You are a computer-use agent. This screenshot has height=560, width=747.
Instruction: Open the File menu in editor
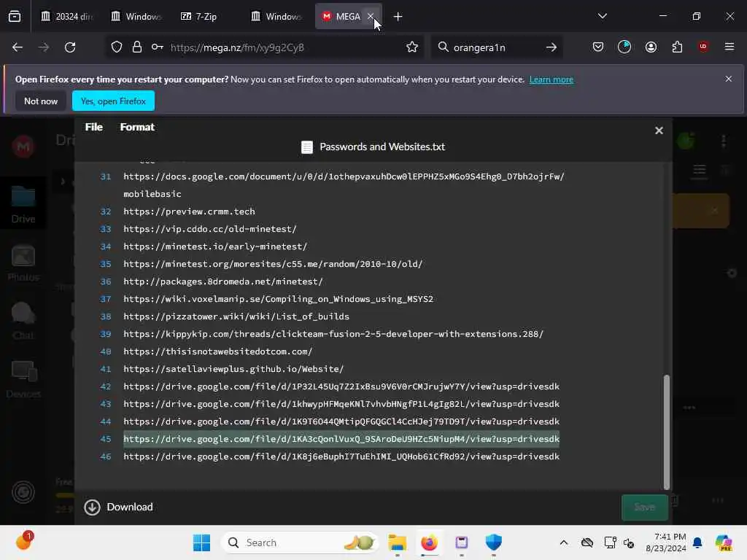coord(94,127)
